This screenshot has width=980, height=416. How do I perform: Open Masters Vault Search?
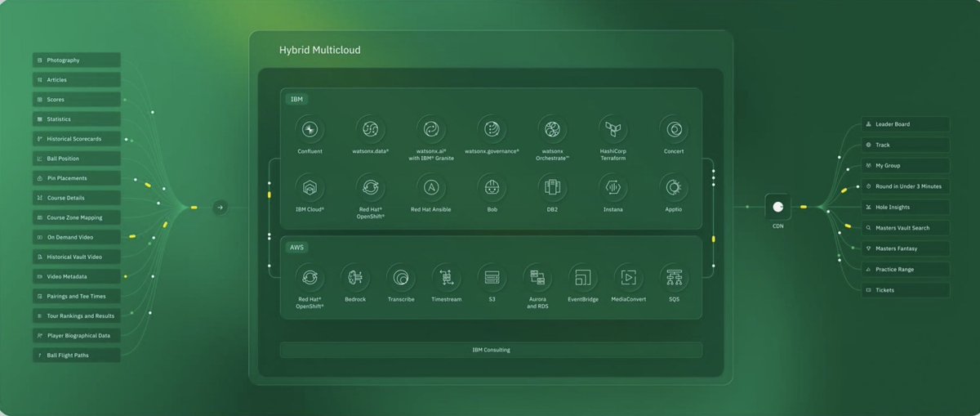click(x=906, y=228)
